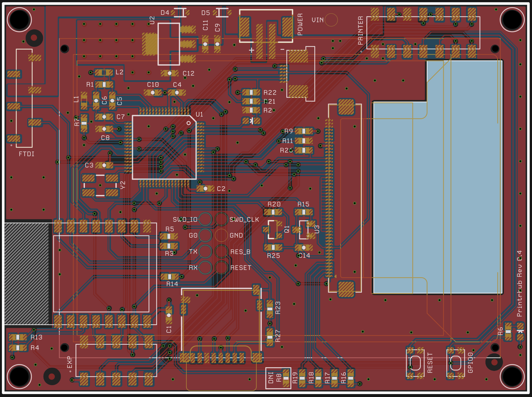Select capacitor C12 footprint
This screenshot has height=397, width=532.
point(169,73)
